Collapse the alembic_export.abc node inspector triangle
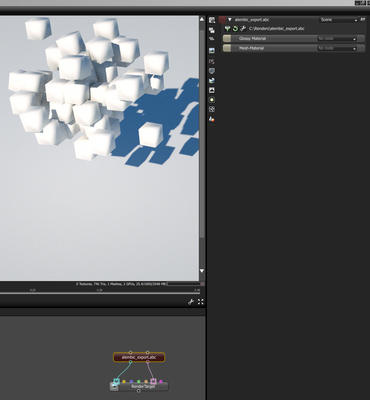This screenshot has width=370, height=400. (x=229, y=20)
